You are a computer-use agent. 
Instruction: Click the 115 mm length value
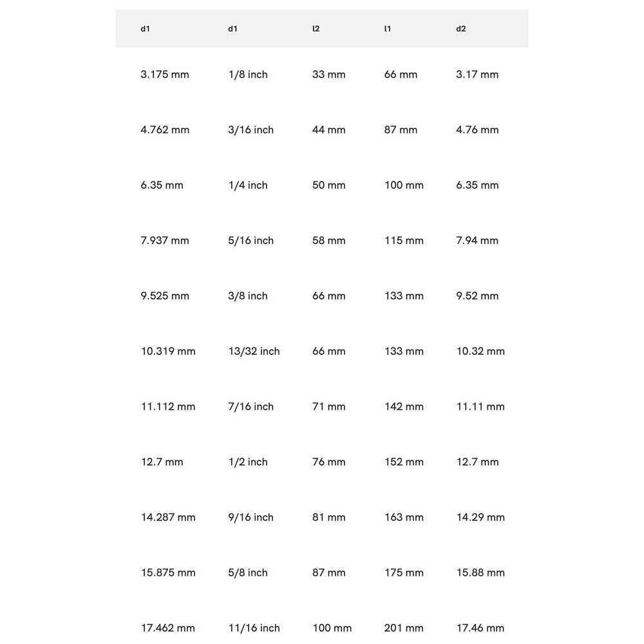pyautogui.click(x=404, y=241)
